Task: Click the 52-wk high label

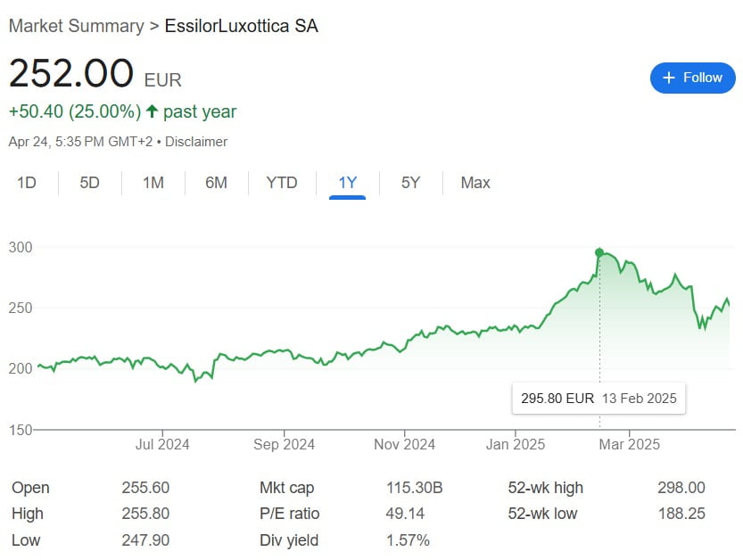Action: click(x=545, y=488)
